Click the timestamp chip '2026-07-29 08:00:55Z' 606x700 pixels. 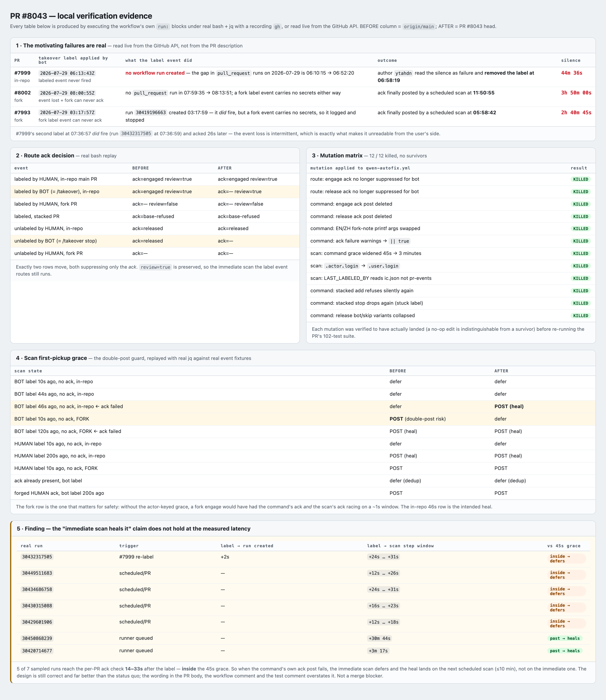67,93
